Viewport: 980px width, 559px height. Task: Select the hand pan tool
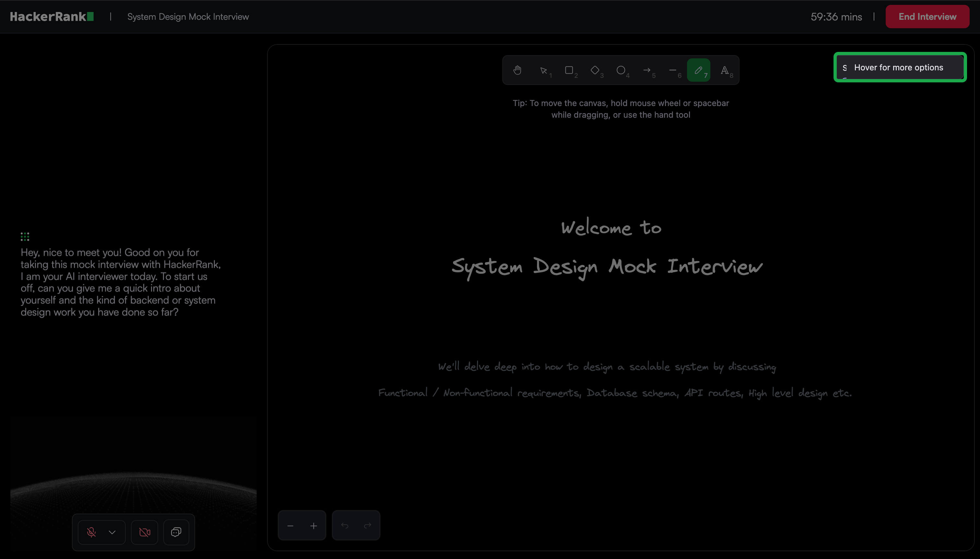click(x=517, y=70)
